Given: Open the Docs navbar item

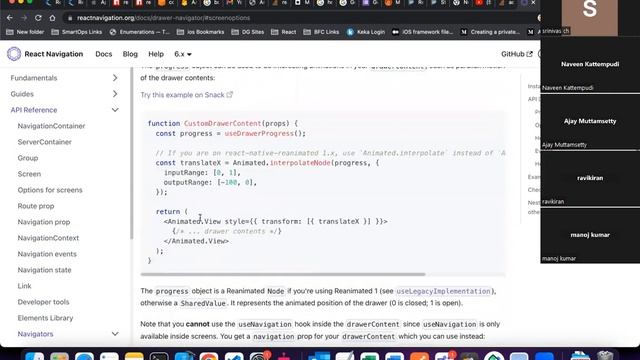Looking at the screenshot, I should point(104,54).
